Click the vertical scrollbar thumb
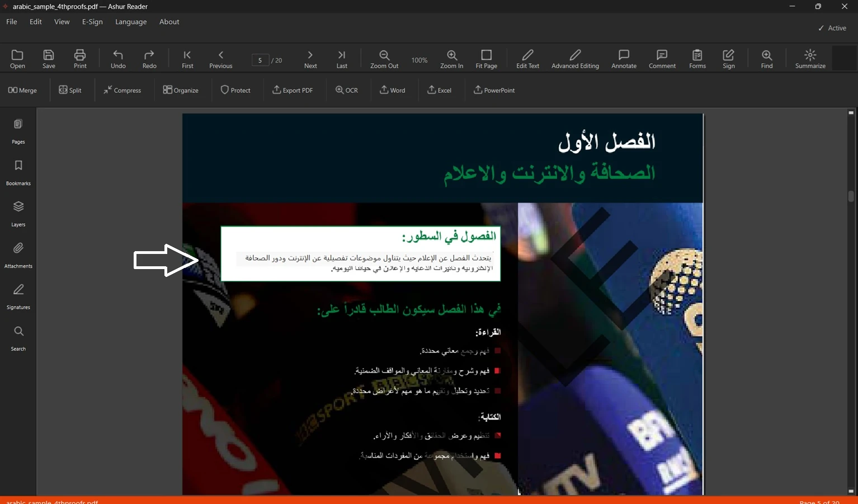This screenshot has width=858, height=504. point(851,196)
